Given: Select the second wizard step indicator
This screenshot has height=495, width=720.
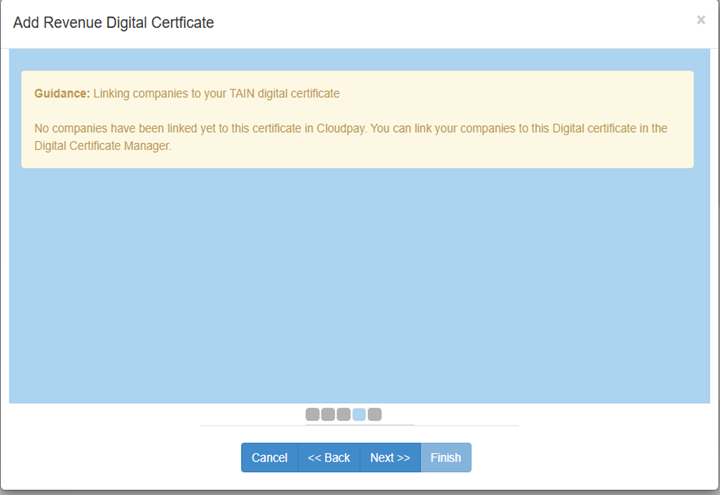Looking at the screenshot, I should click(x=328, y=414).
